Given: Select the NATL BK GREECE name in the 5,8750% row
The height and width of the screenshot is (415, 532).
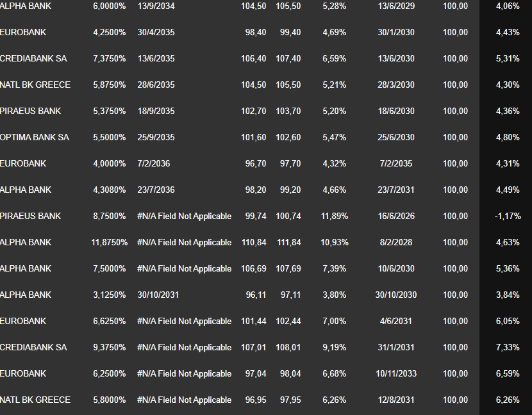Looking at the screenshot, I should click(x=35, y=85).
